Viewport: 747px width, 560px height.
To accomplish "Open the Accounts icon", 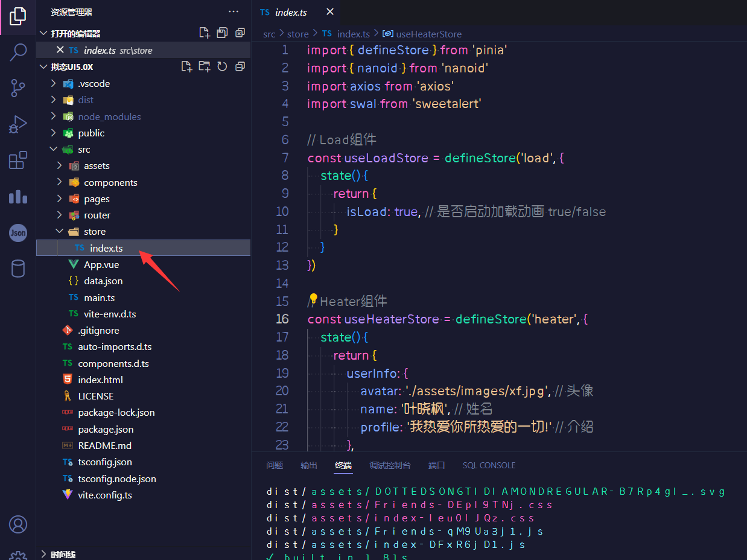I will (18, 524).
